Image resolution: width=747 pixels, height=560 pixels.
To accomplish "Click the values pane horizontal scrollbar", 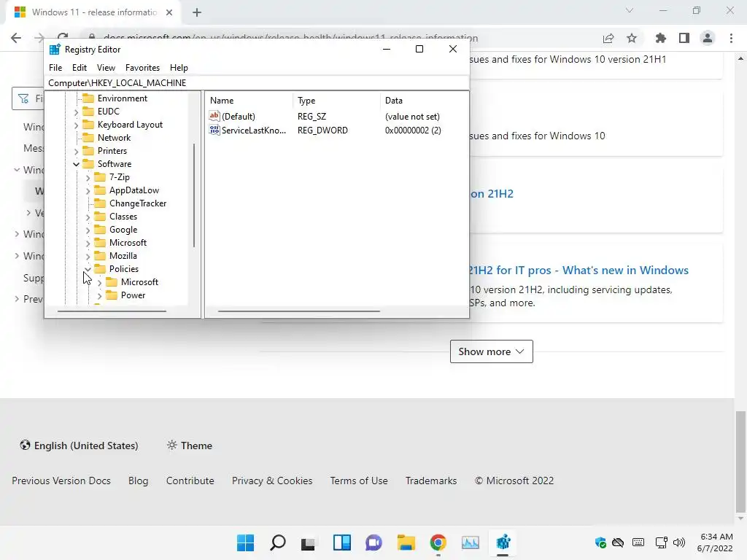I will [298, 311].
